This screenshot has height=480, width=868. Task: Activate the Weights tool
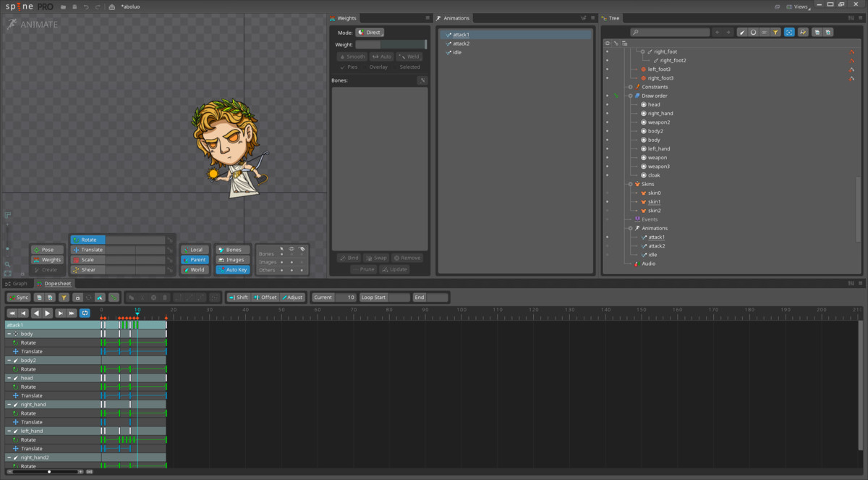point(47,260)
